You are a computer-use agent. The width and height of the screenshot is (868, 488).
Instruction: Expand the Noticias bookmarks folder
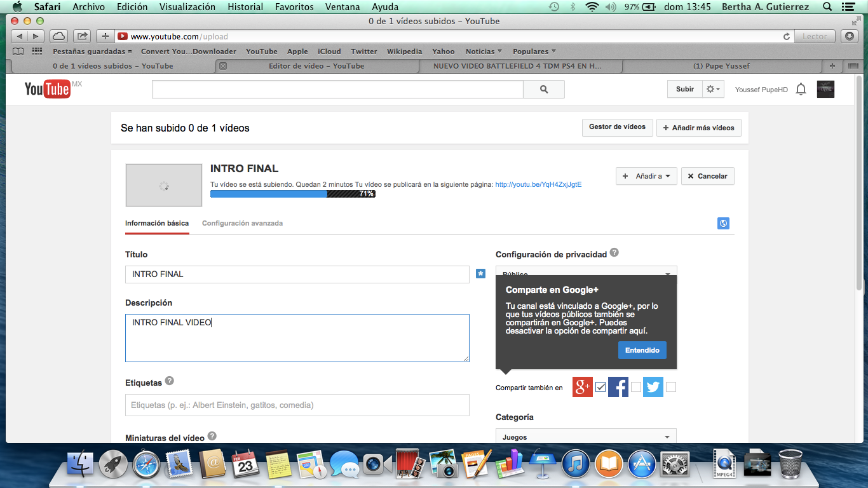pyautogui.click(x=484, y=51)
